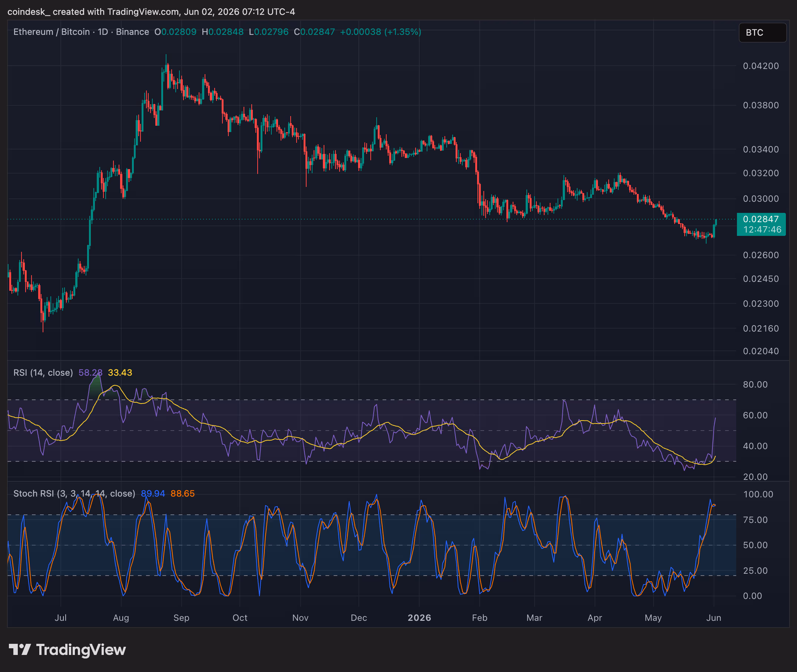Click the low value L0.02796
Image resolution: width=797 pixels, height=672 pixels.
pyautogui.click(x=268, y=32)
